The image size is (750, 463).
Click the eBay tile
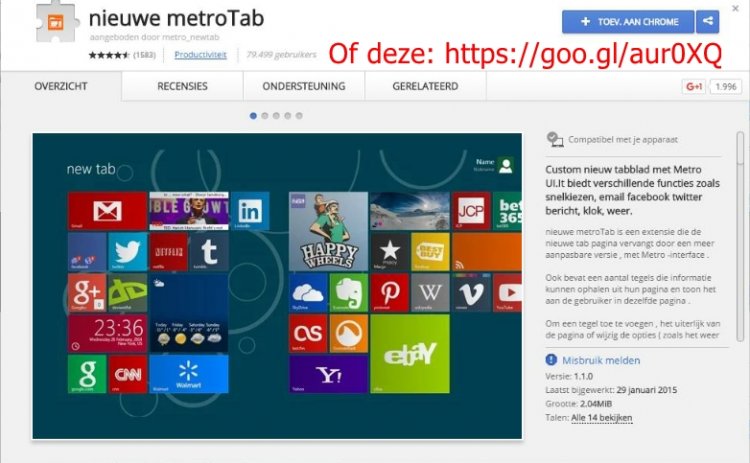(x=410, y=354)
